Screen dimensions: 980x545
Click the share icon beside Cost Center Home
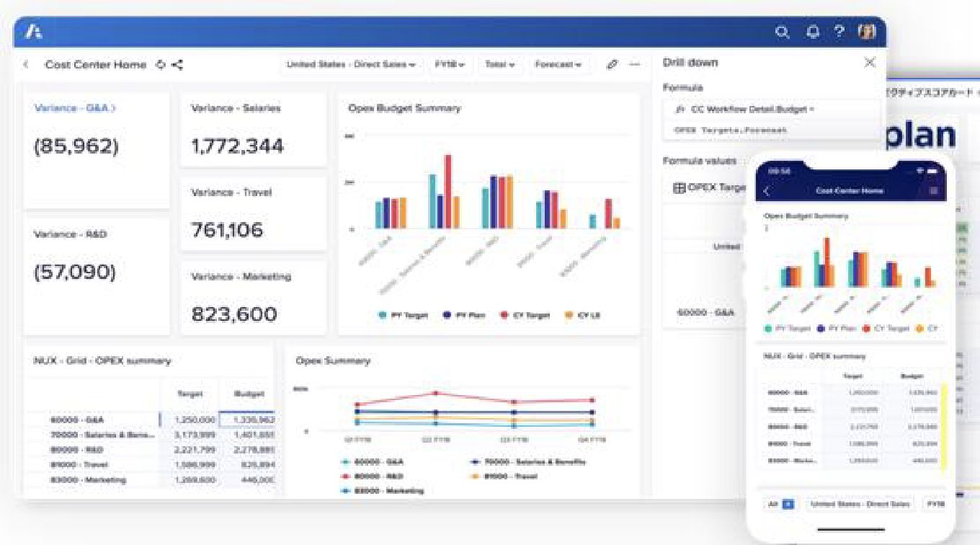click(x=177, y=65)
